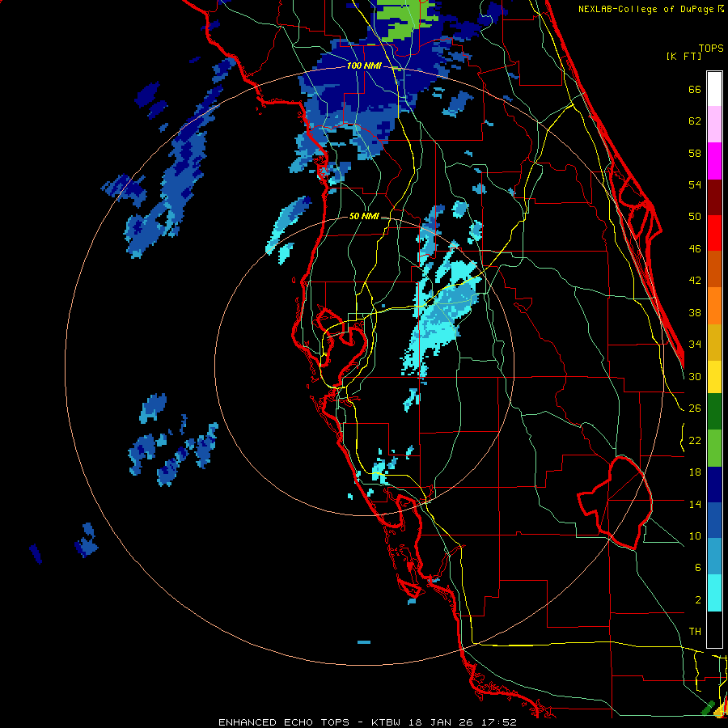Click legend value 58
Image resolution: width=728 pixels, height=728 pixels.
pos(695,153)
